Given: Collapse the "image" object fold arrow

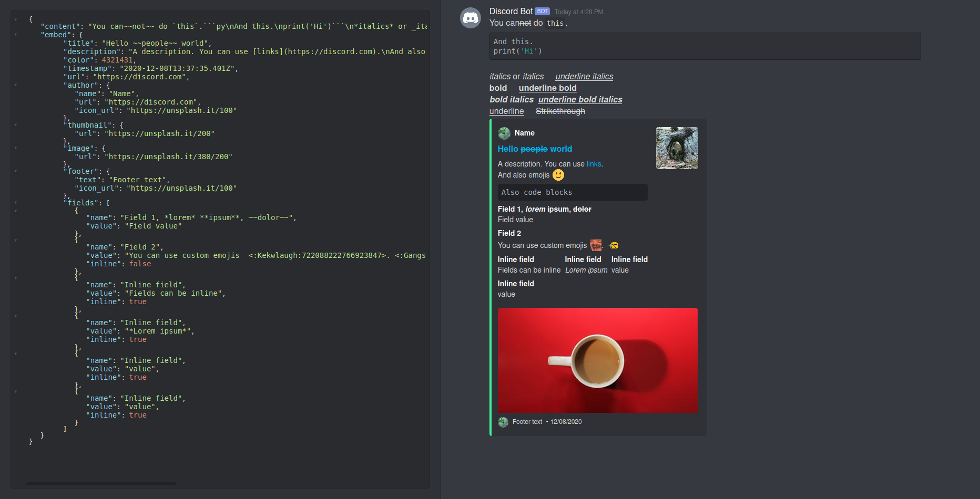Looking at the screenshot, I should click(16, 148).
